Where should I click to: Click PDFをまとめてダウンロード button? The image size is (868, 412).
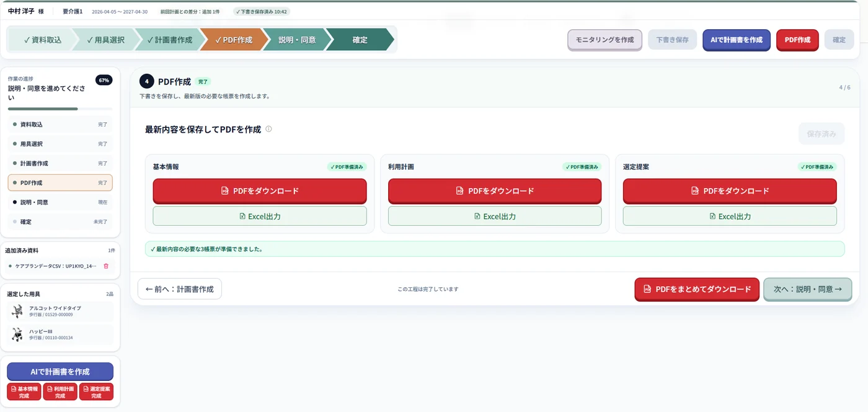(x=697, y=289)
